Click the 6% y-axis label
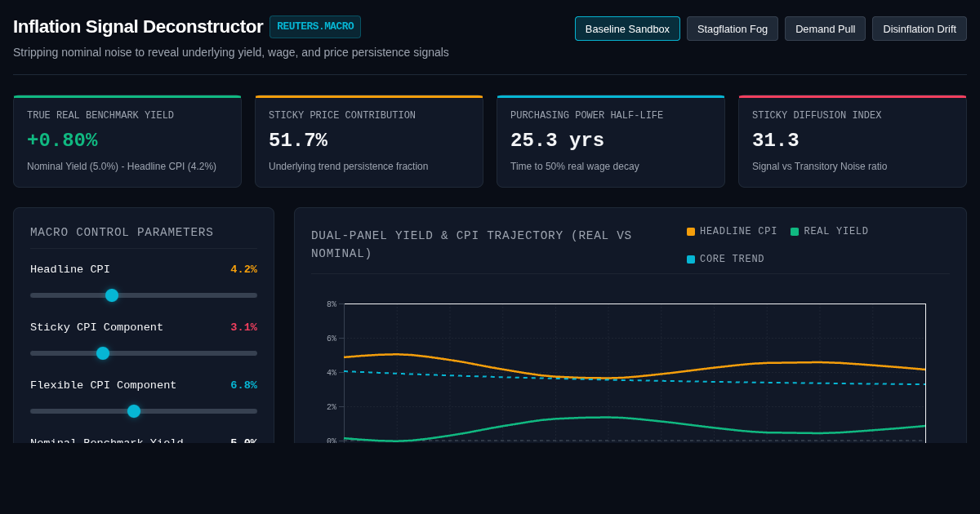 (x=332, y=339)
